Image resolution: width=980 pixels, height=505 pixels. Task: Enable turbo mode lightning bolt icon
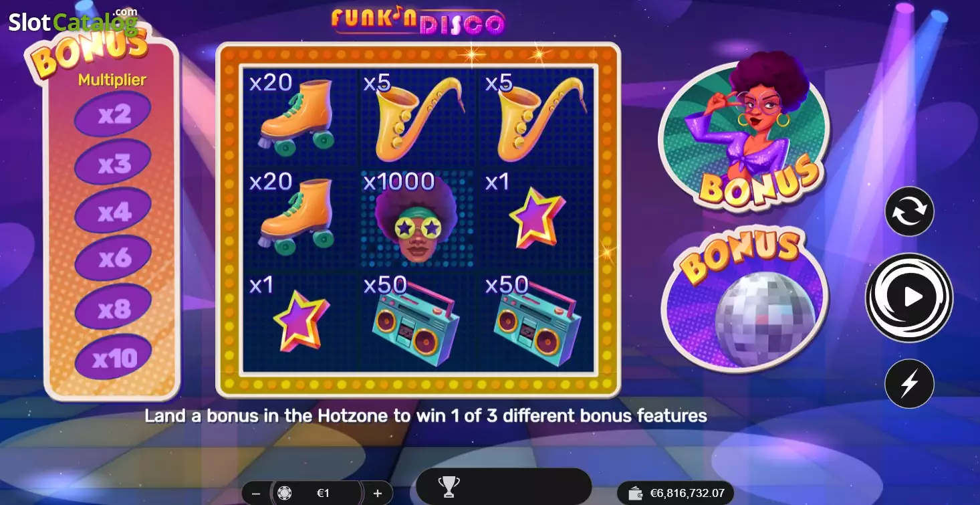tap(909, 384)
